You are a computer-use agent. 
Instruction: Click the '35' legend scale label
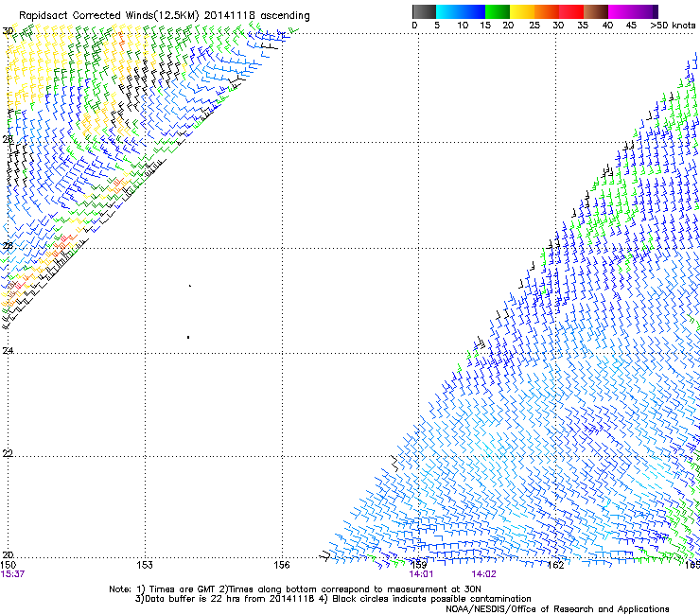click(583, 26)
